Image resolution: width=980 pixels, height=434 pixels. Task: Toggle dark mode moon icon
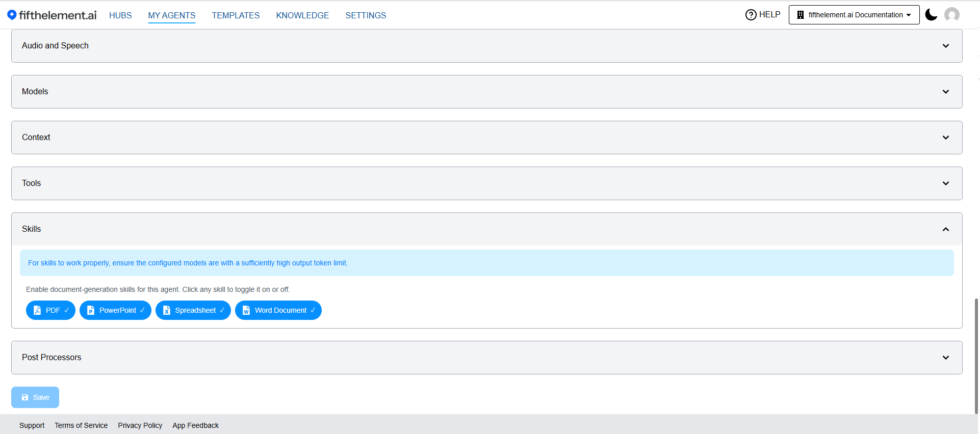click(931, 15)
